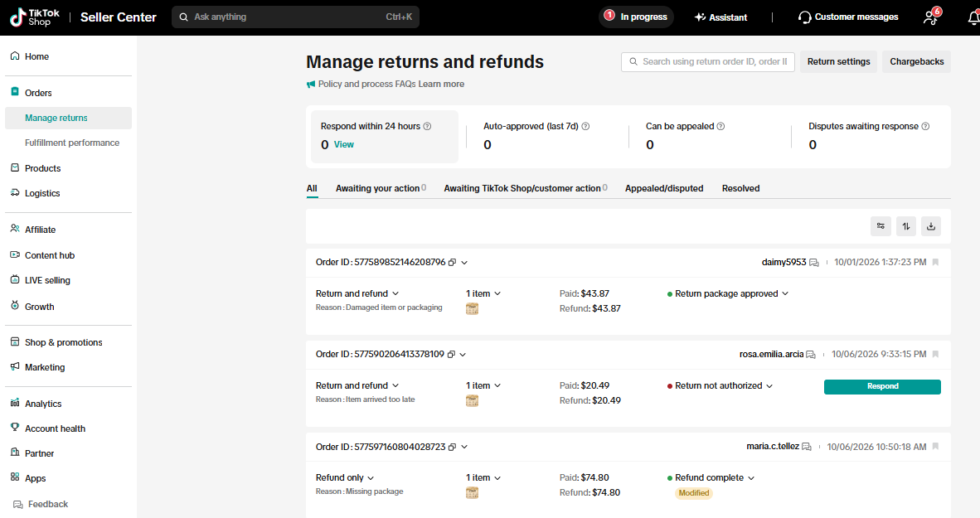Click the TikTok Shop logo

point(35,17)
